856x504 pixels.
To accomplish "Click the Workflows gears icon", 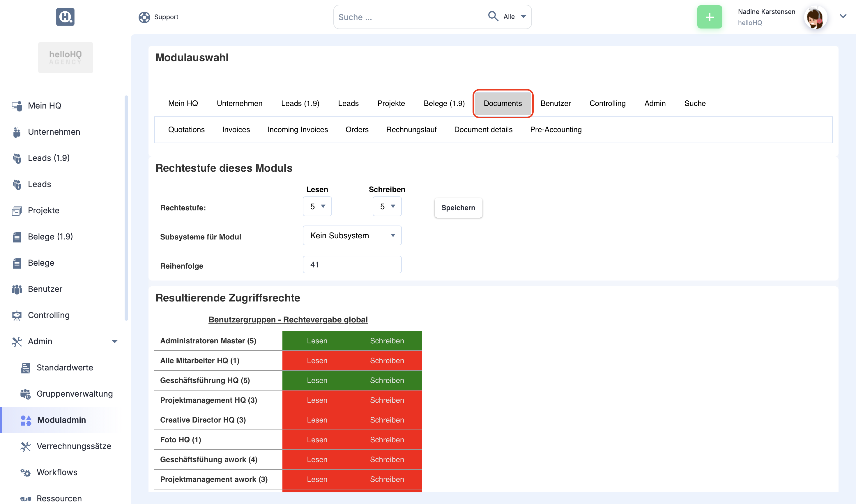I will point(26,472).
